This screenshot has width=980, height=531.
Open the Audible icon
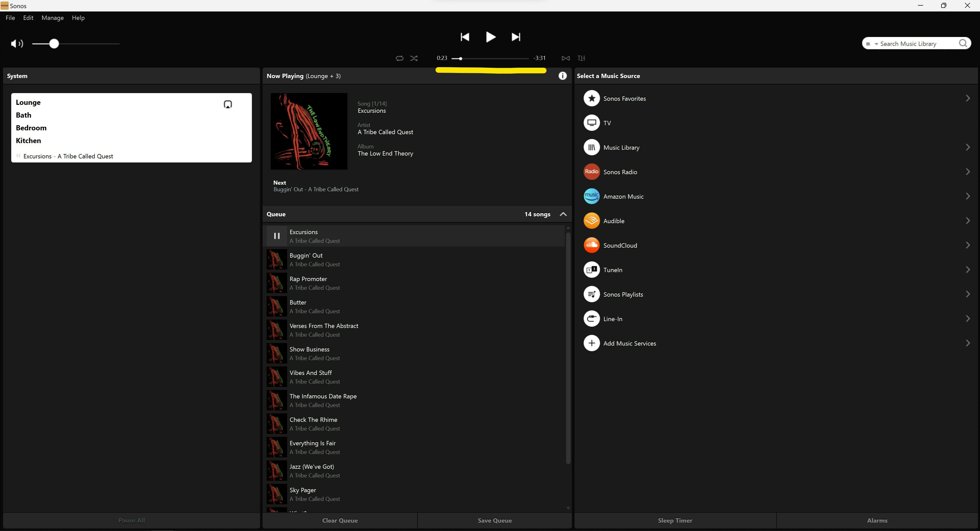[592, 221]
